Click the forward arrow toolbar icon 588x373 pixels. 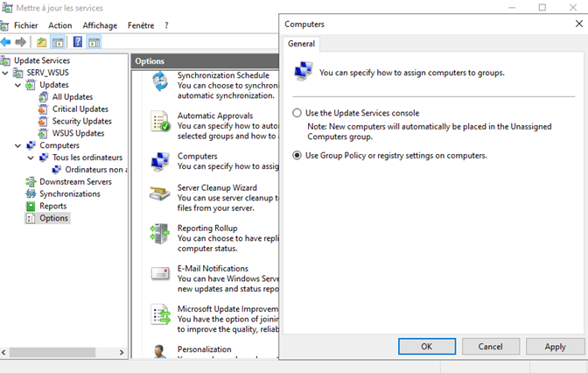pyautogui.click(x=21, y=42)
